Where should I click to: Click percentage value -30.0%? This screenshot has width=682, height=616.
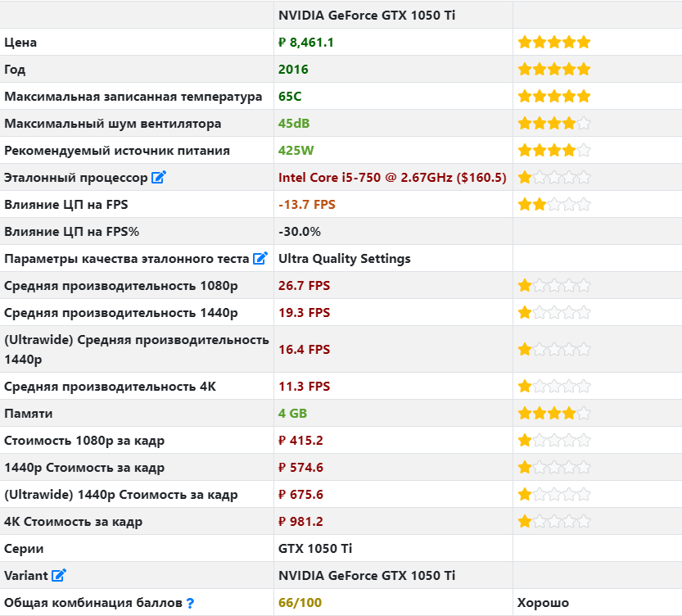click(x=300, y=232)
